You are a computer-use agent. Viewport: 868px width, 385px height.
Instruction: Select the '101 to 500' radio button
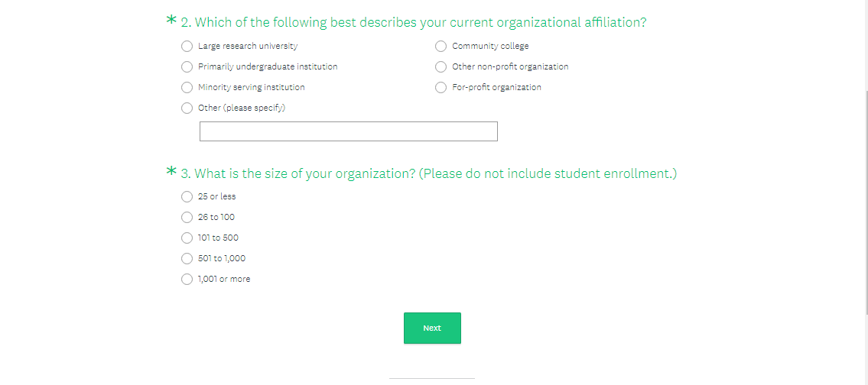point(187,238)
